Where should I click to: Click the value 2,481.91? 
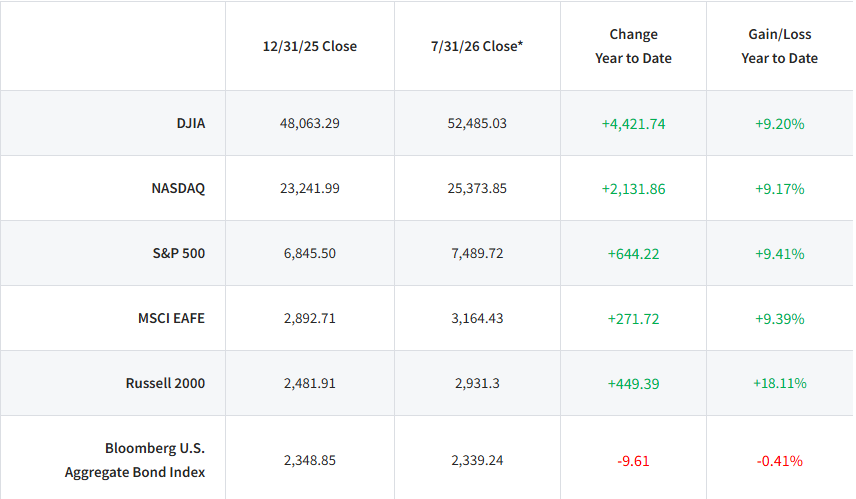coord(310,383)
